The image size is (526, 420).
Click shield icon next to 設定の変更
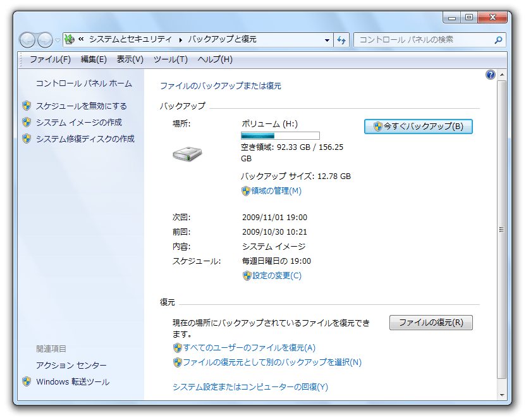247,276
